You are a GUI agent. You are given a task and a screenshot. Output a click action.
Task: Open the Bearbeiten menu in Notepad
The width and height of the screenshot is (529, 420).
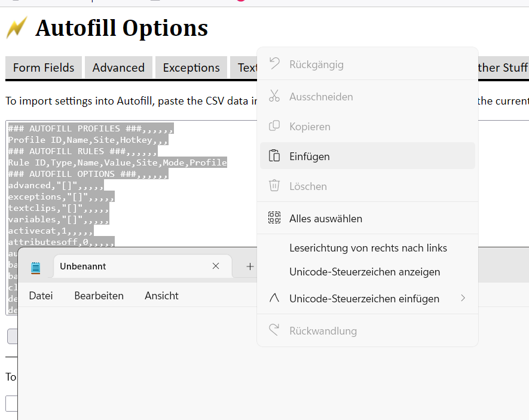[x=99, y=296]
